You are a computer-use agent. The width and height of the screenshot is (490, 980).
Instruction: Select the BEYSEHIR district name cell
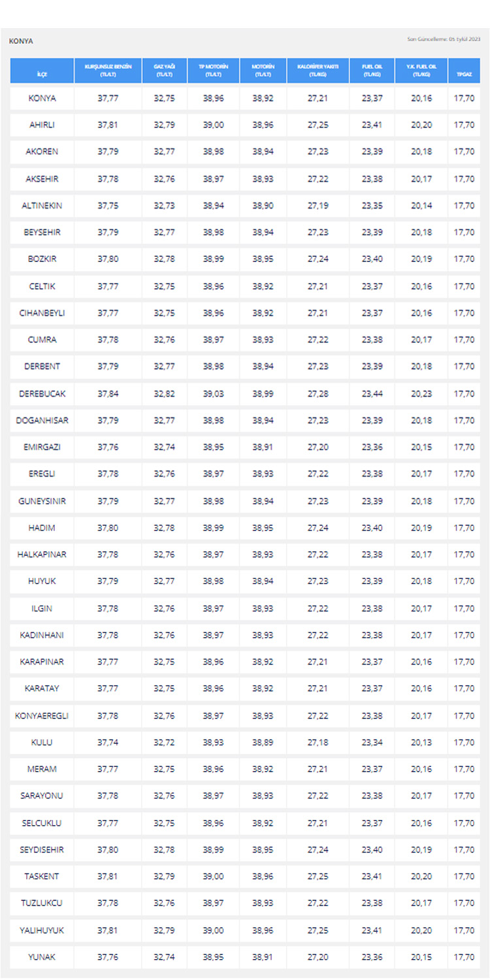pyautogui.click(x=42, y=233)
